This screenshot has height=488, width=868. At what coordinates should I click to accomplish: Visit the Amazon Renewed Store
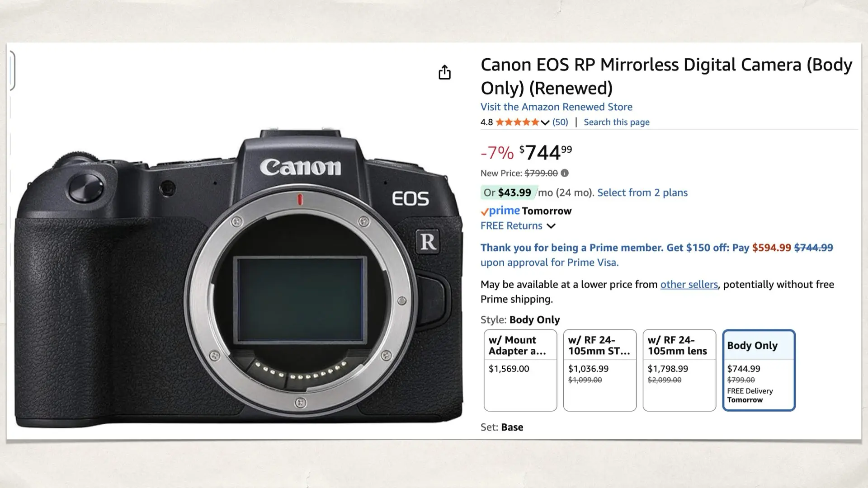(x=557, y=107)
